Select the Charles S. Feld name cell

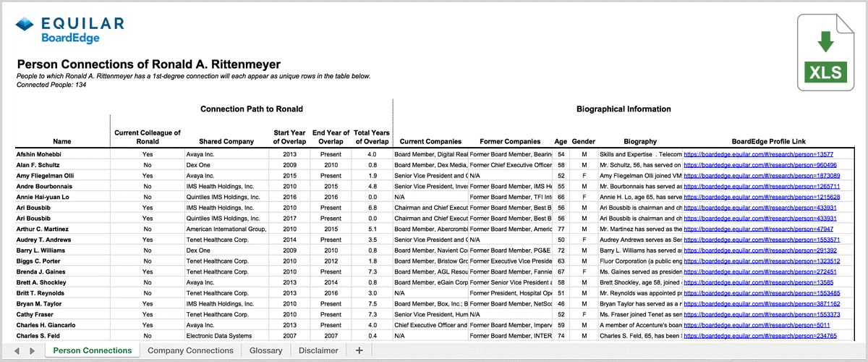coord(62,336)
